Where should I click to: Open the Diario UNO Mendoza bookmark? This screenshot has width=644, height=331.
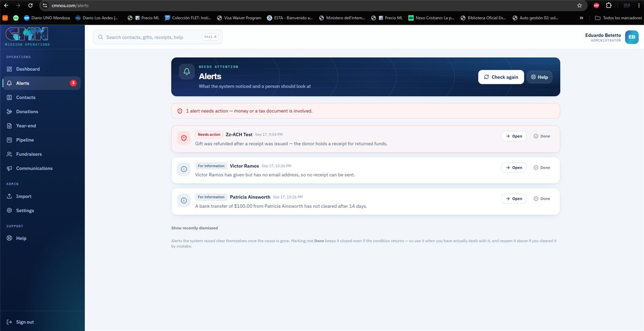click(47, 18)
